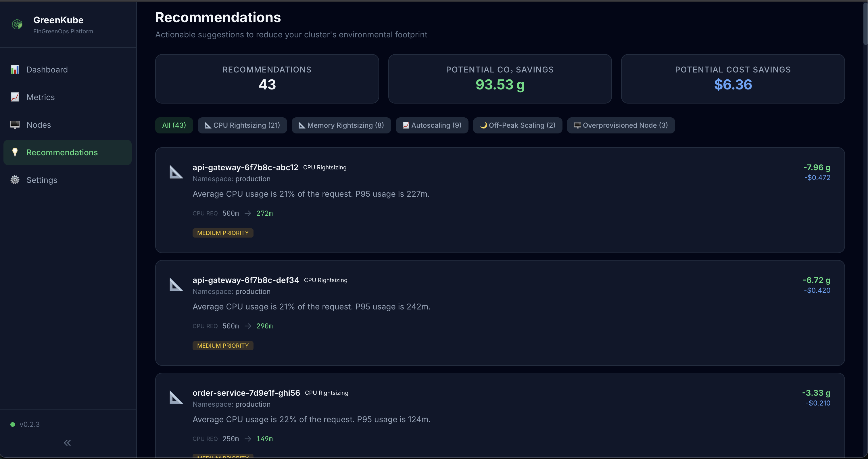Click ruler icon on api-gateway-6f7b8c-def34 card

tap(176, 285)
